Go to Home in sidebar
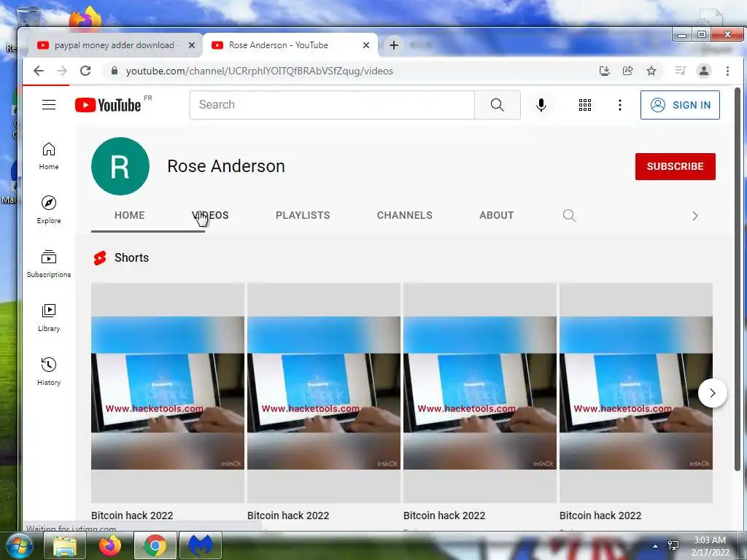The height and width of the screenshot is (560, 747). pos(49,156)
